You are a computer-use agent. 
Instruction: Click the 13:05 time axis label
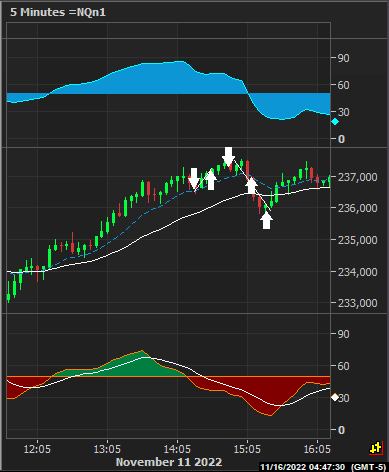[x=107, y=449]
